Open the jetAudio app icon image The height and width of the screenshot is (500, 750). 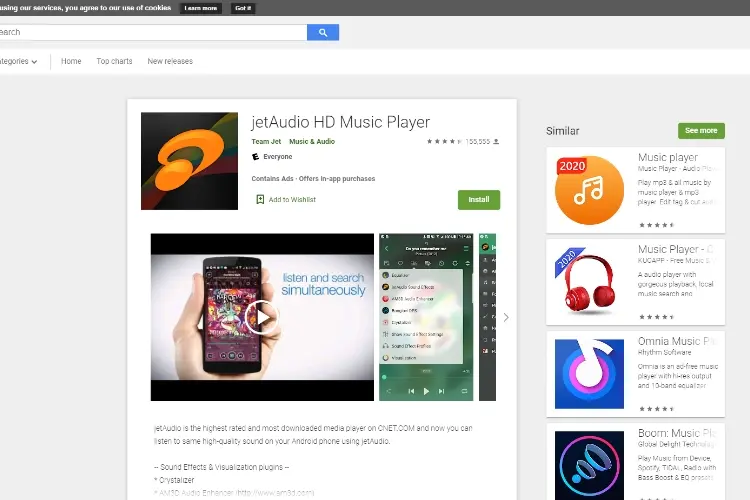pyautogui.click(x=189, y=161)
